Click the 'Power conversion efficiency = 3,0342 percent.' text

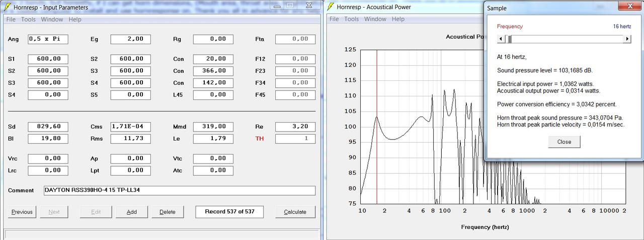557,104
